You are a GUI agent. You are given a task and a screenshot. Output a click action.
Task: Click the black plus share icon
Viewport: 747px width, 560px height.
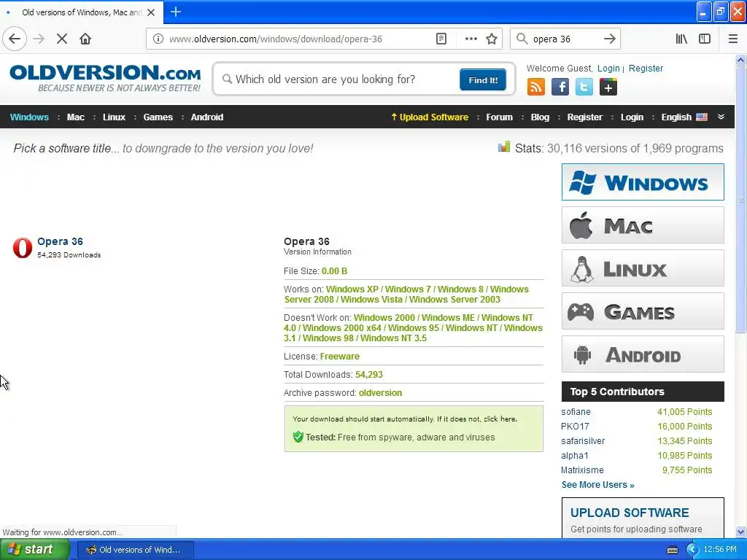(608, 87)
